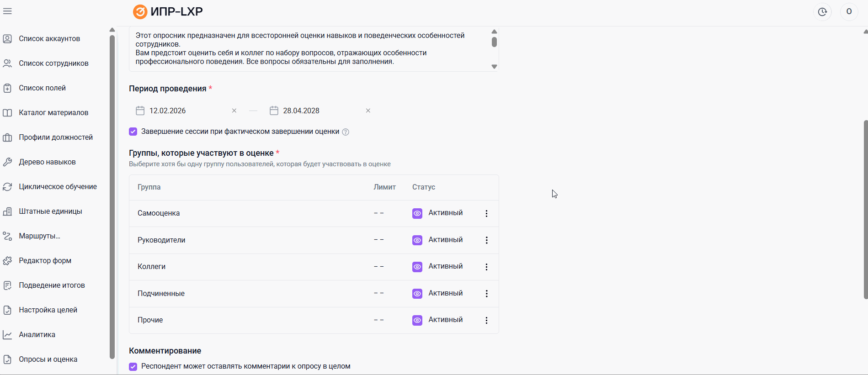
Task: Open the three-dot menu for Подчиненные
Action: (x=486, y=294)
